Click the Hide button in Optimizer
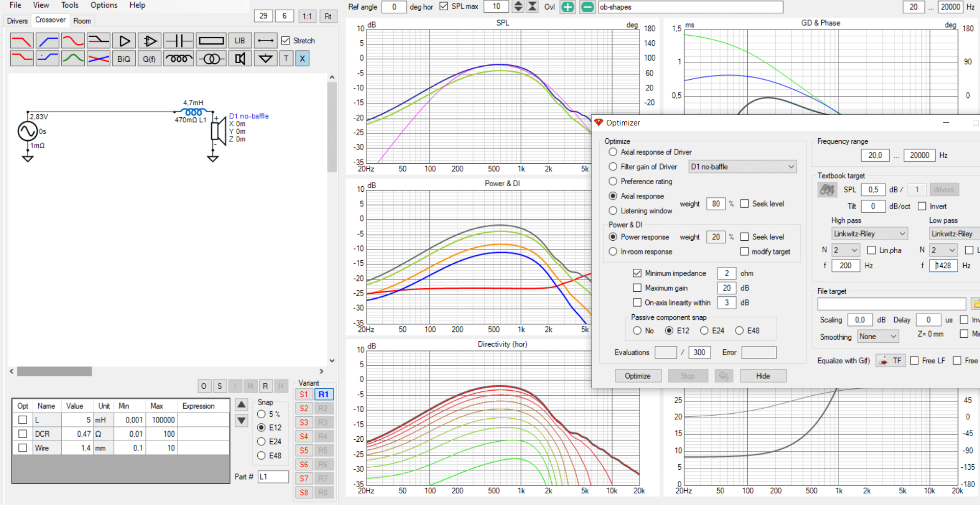Viewport: 980px width, 505px height. click(x=763, y=376)
